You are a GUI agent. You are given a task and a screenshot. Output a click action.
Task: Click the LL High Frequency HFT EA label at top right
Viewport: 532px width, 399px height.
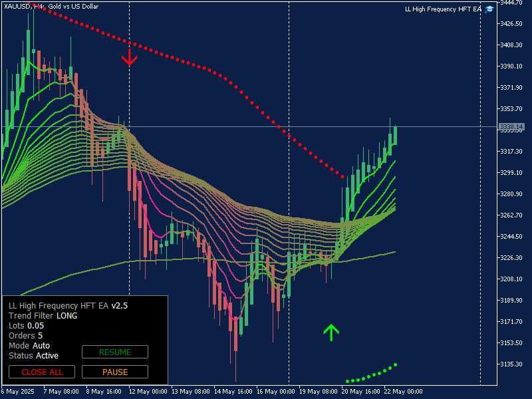coord(443,9)
